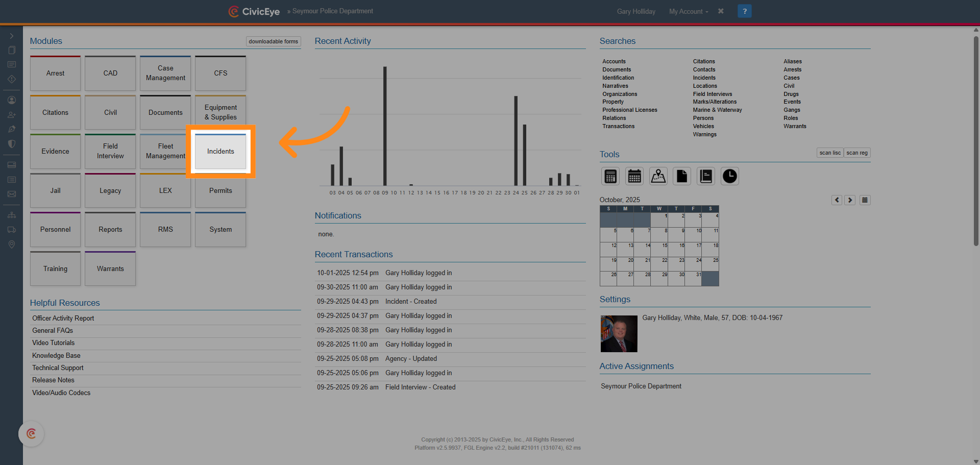Expand the left sidebar with the chevron
This screenshot has height=465, width=980.
point(11,36)
